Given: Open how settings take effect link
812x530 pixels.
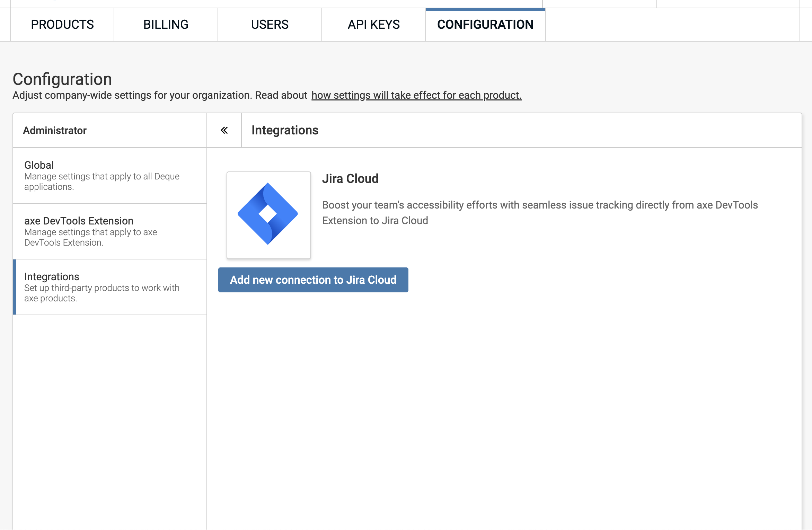Looking at the screenshot, I should 416,95.
